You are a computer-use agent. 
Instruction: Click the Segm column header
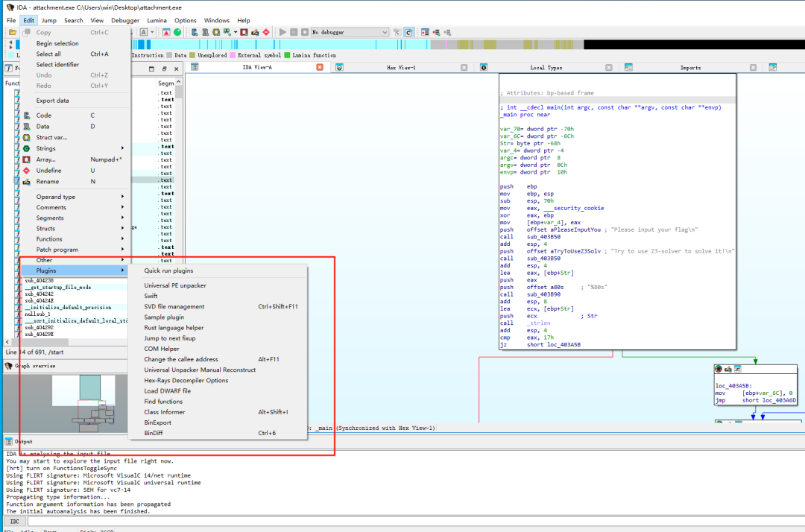[x=165, y=83]
